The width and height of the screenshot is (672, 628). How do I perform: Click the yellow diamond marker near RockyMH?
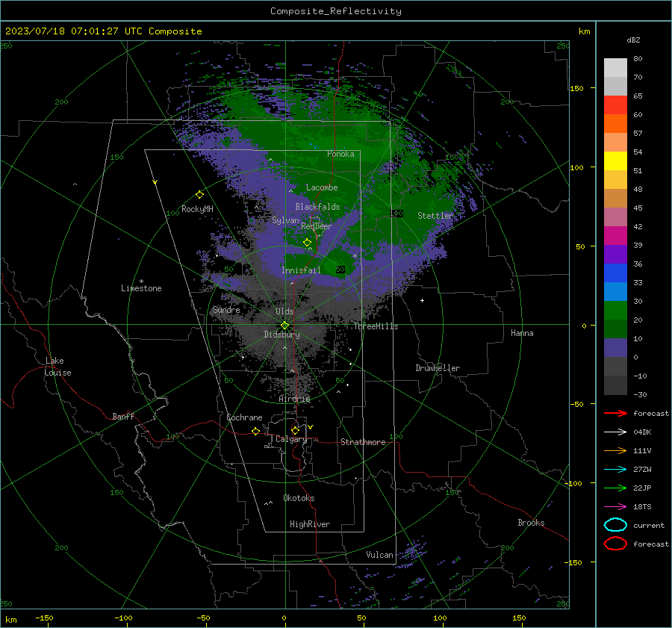click(199, 195)
